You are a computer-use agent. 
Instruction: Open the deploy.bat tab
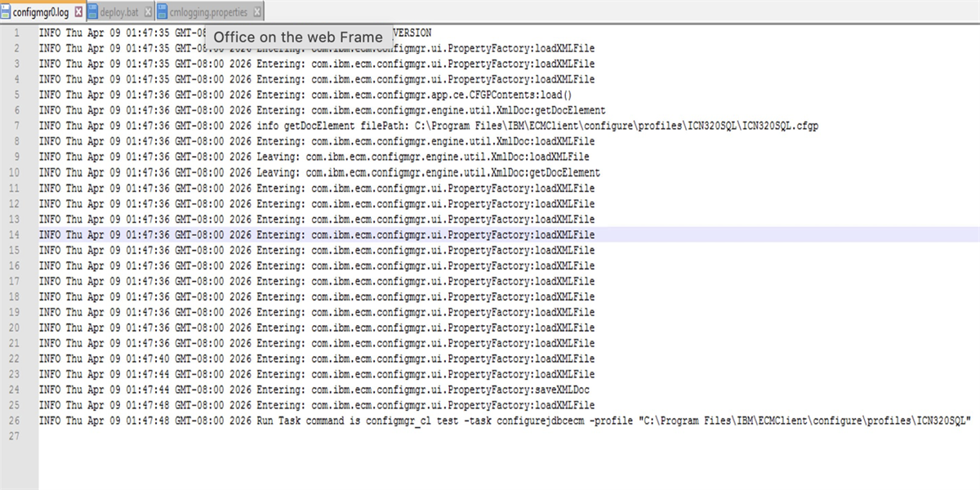pyautogui.click(x=118, y=12)
